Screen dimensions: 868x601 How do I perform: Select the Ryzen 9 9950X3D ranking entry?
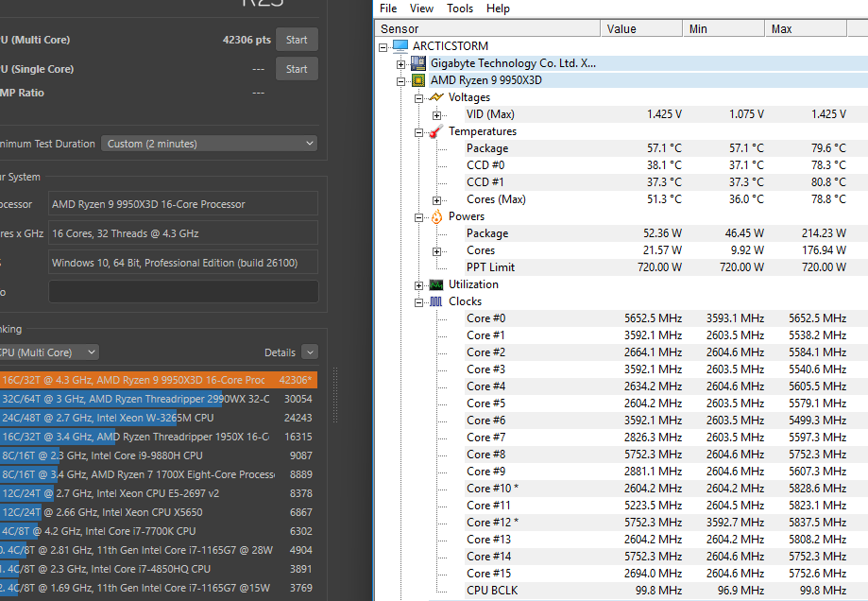coord(159,380)
